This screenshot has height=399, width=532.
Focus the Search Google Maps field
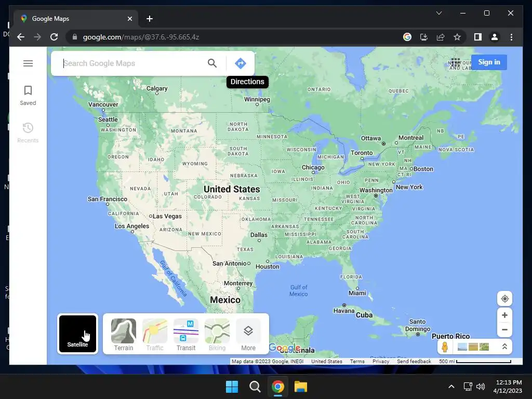pos(133,63)
